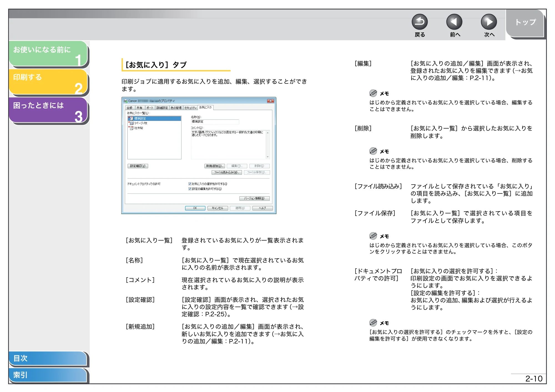
Task: Close the Canon properties dialog with the X
Action: 270,101
